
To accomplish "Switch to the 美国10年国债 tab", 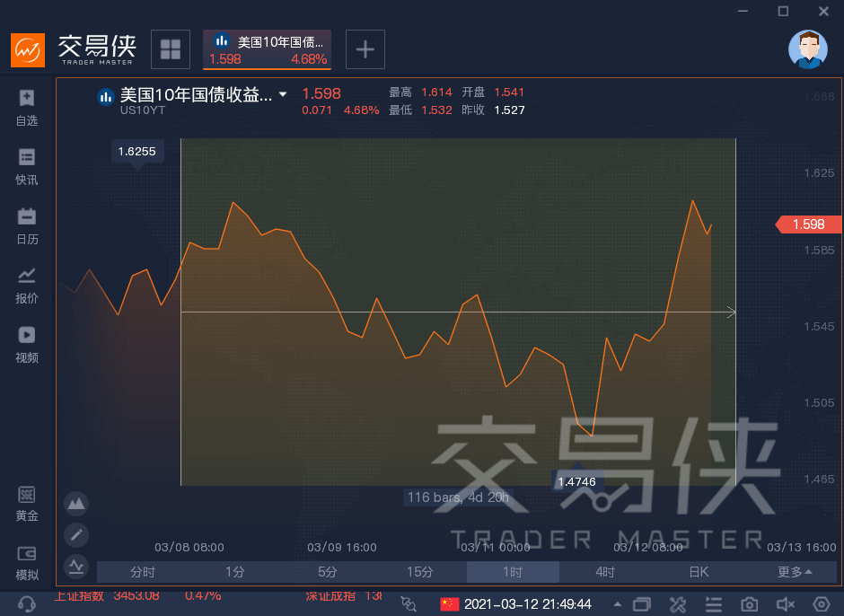I will [x=267, y=49].
